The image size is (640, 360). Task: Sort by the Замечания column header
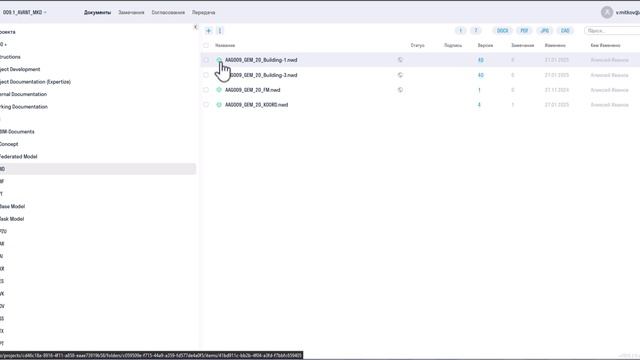pos(522,45)
